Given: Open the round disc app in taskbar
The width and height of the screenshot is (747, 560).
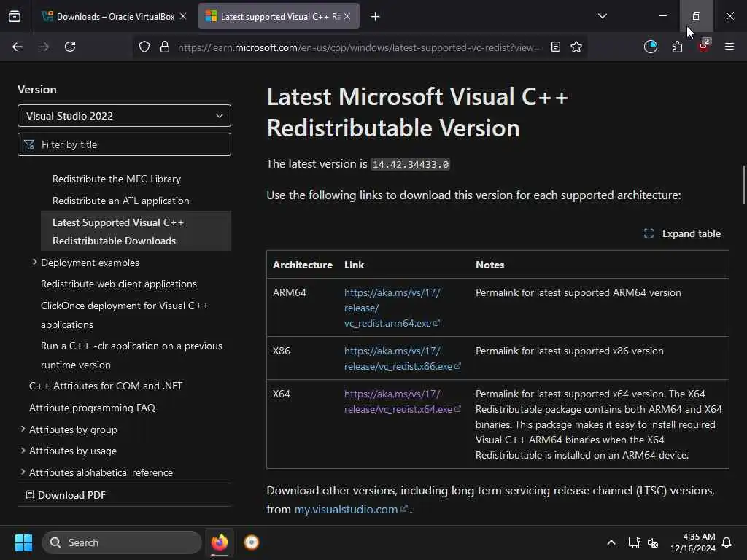Looking at the screenshot, I should point(252,542).
